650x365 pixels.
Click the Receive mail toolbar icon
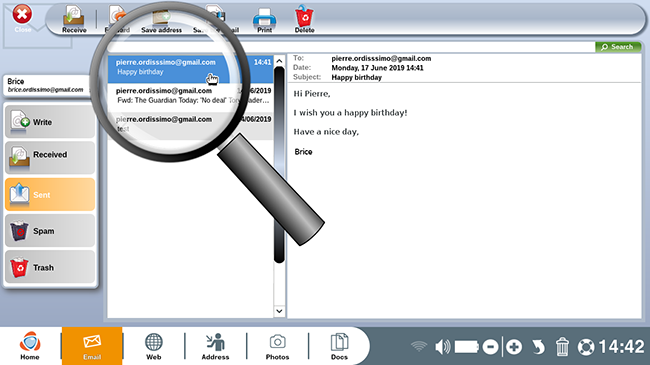pos(74,19)
